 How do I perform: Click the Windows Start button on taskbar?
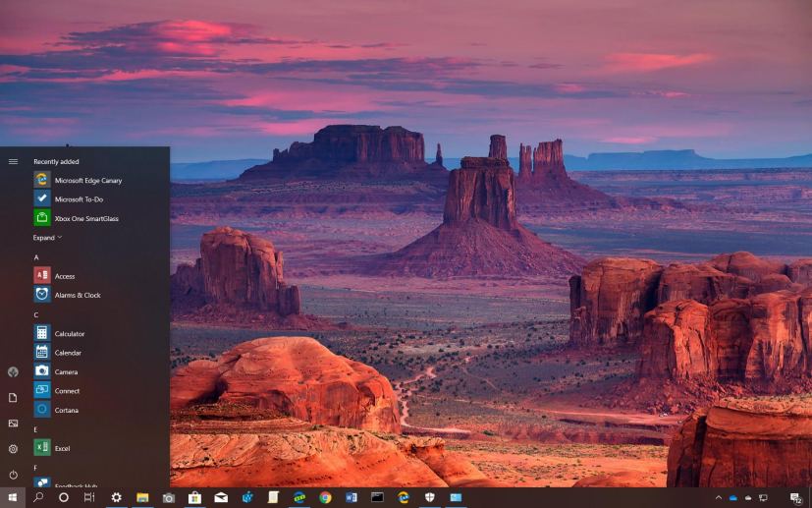[x=13, y=497]
